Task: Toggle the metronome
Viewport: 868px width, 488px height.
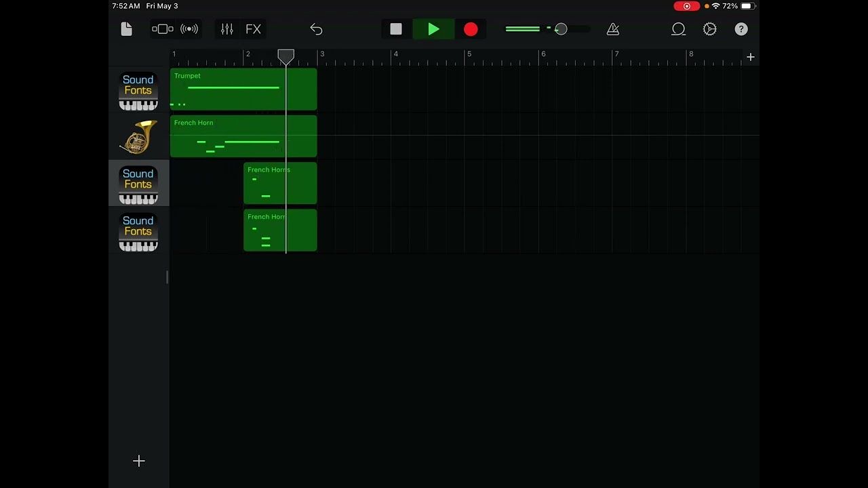Action: coord(613,29)
